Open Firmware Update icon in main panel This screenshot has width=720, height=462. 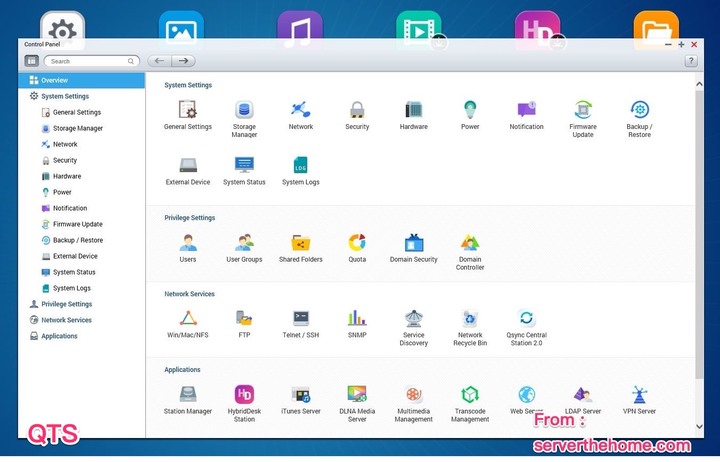click(x=583, y=110)
